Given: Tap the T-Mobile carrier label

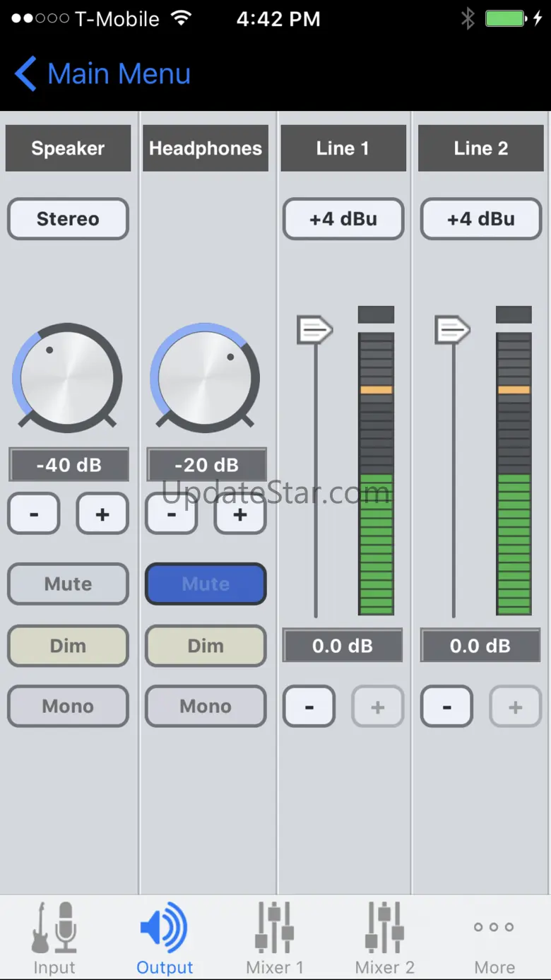Looking at the screenshot, I should (x=117, y=19).
